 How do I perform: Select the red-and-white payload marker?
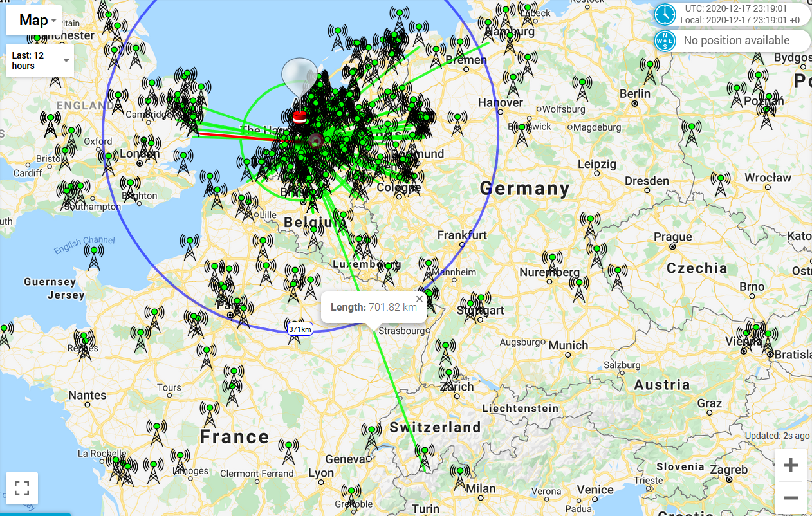[300, 118]
